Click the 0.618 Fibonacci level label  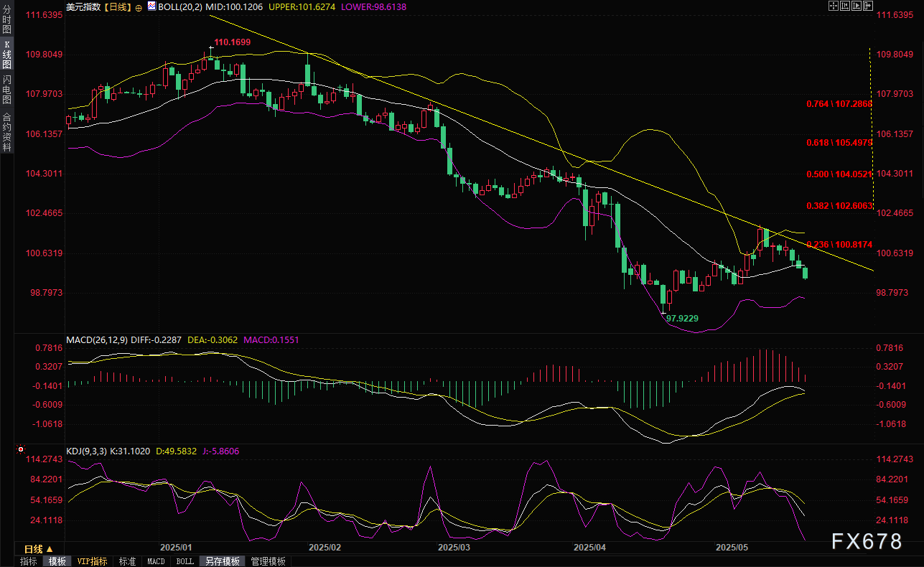click(x=839, y=143)
